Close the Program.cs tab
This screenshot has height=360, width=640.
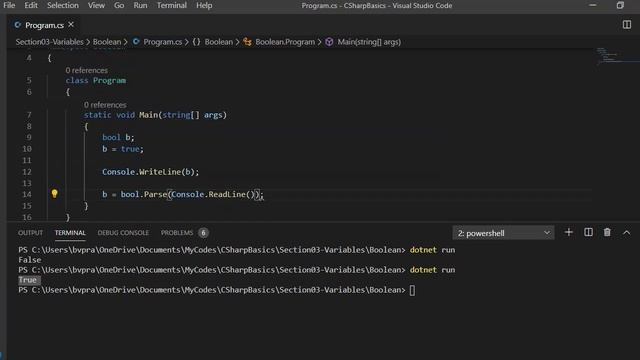click(x=71, y=25)
